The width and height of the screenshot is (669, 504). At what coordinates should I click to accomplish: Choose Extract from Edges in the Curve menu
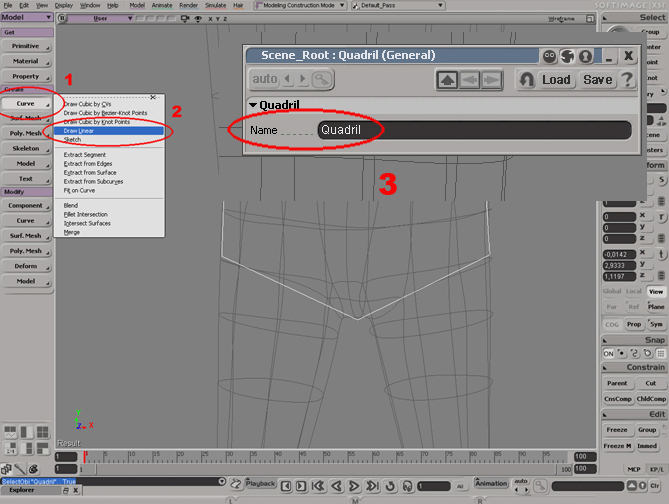[92, 162]
